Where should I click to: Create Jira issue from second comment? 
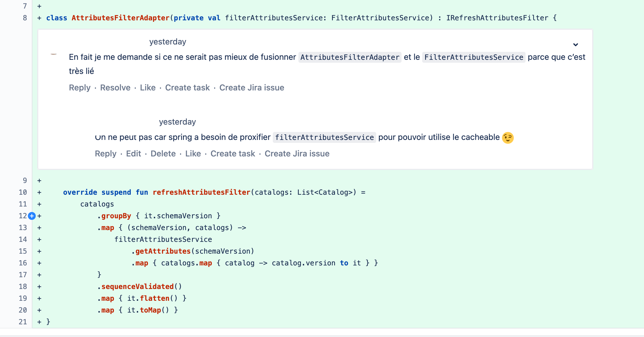[297, 154]
